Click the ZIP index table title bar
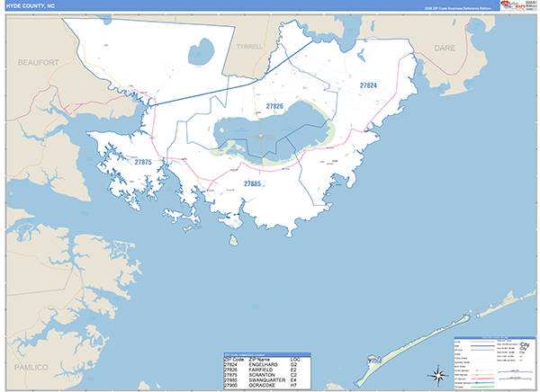Screen dimensions: 540x392 pyautogui.click(x=267, y=354)
